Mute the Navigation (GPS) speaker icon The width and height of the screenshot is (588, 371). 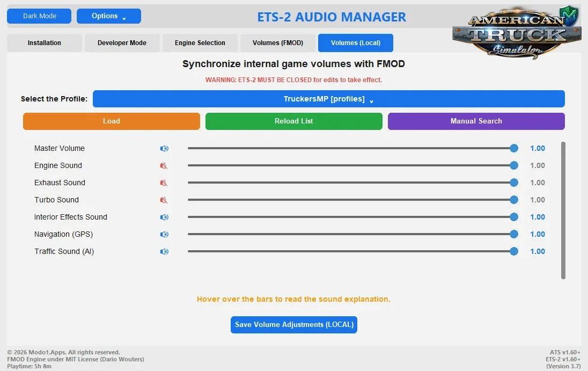(164, 235)
